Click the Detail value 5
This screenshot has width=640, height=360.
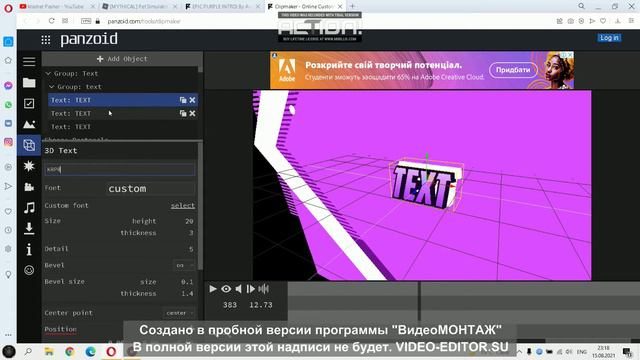point(191,249)
